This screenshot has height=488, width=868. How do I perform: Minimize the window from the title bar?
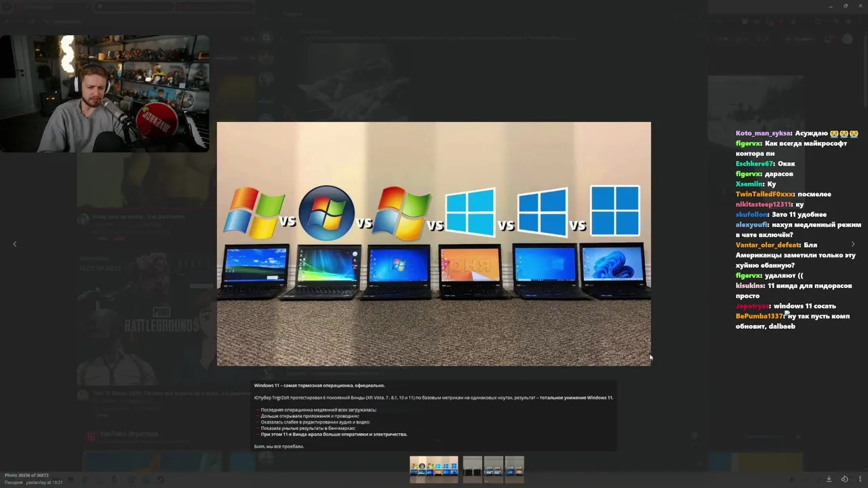coord(831,6)
